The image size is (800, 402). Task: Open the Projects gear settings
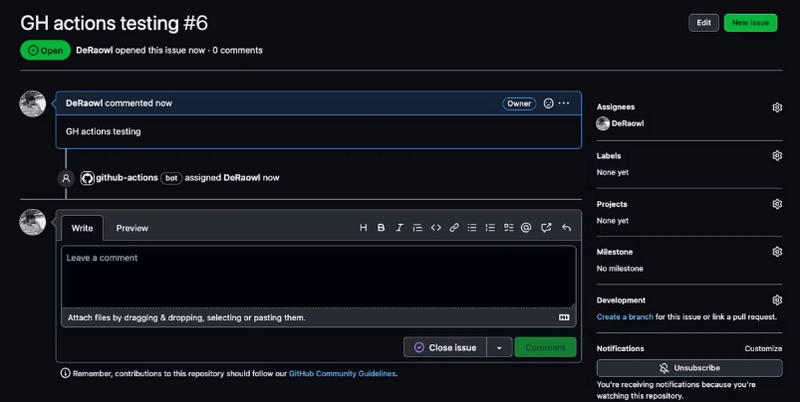pyautogui.click(x=777, y=204)
